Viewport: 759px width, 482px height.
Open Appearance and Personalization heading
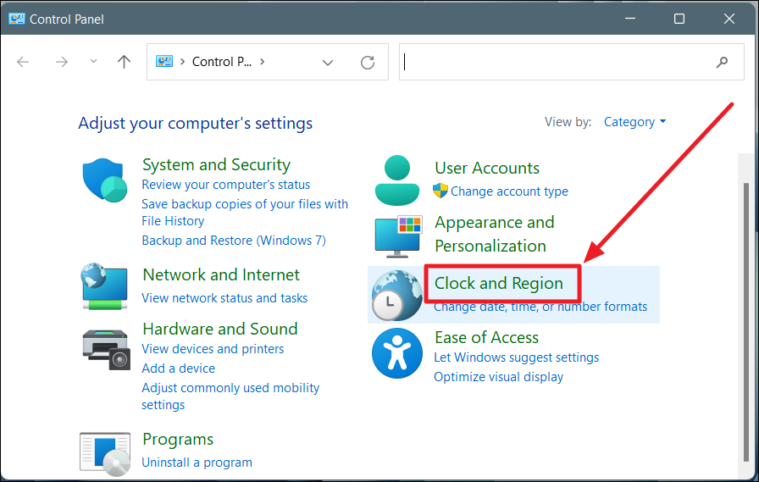(494, 234)
